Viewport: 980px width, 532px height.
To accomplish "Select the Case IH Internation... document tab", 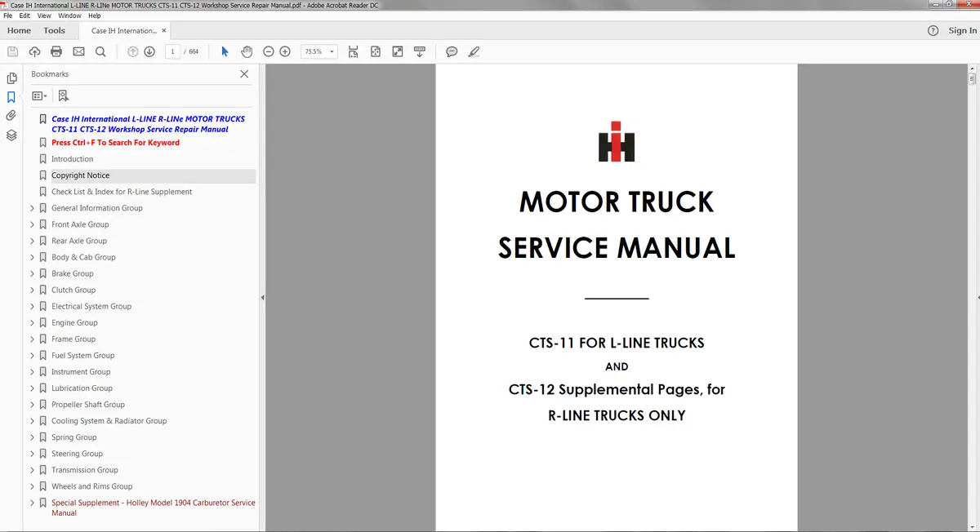I will tap(124, 30).
